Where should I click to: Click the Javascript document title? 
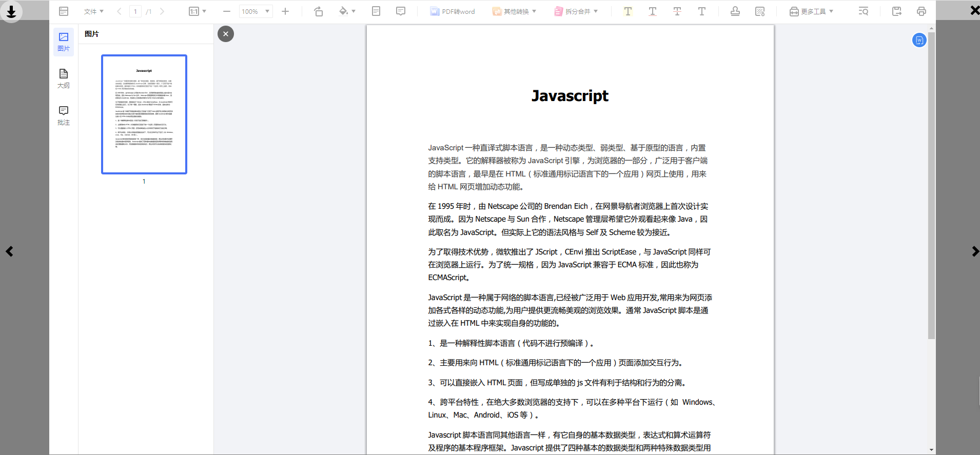[x=570, y=96]
